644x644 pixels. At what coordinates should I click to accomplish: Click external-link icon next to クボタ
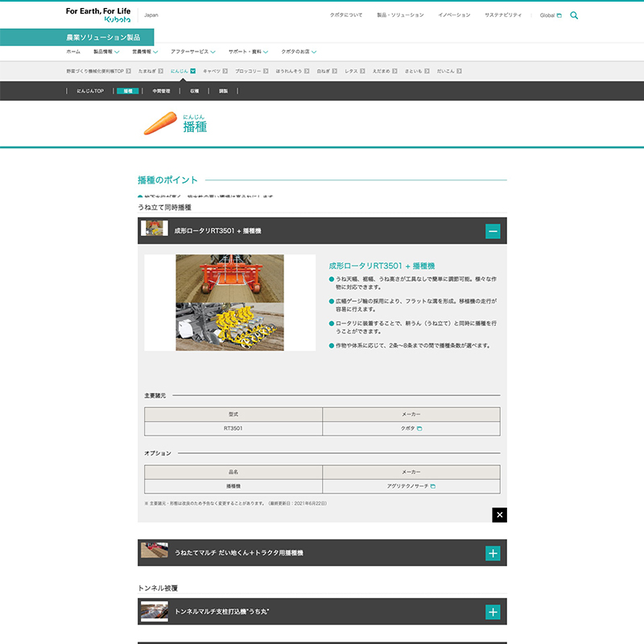coord(419,428)
